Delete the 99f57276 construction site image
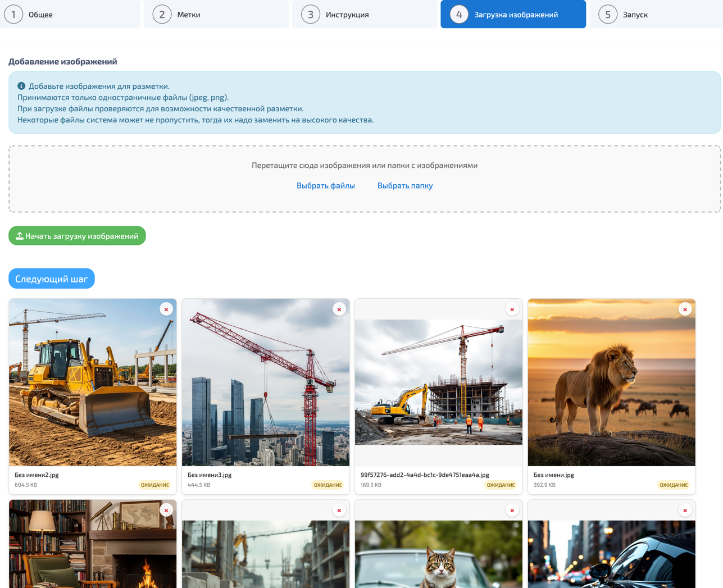 (x=512, y=309)
